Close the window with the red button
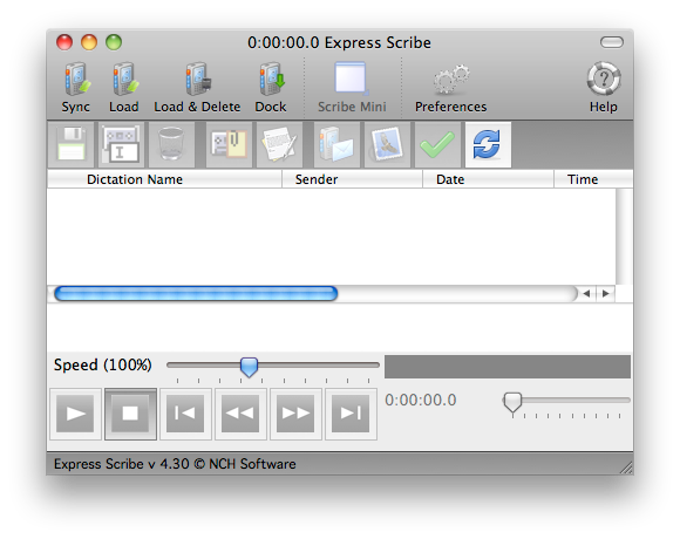The image size is (680, 539). pos(65,42)
